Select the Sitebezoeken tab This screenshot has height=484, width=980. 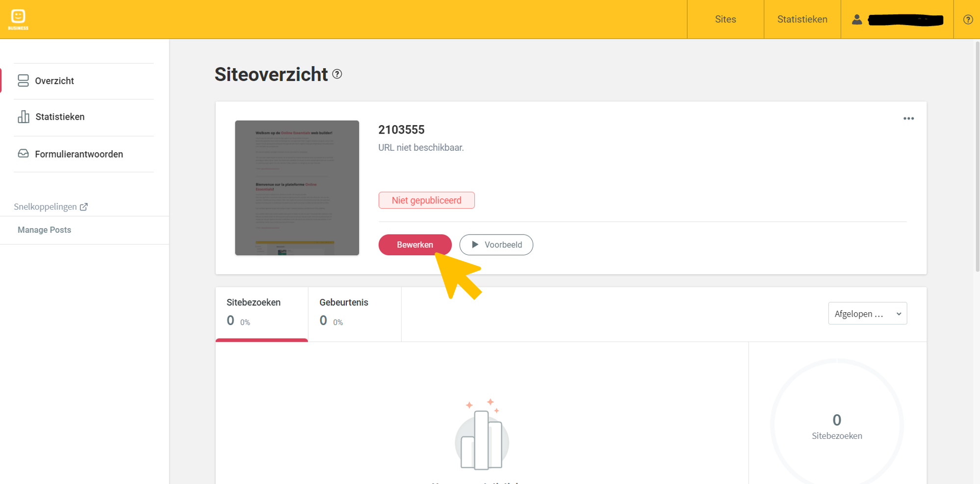tap(261, 312)
